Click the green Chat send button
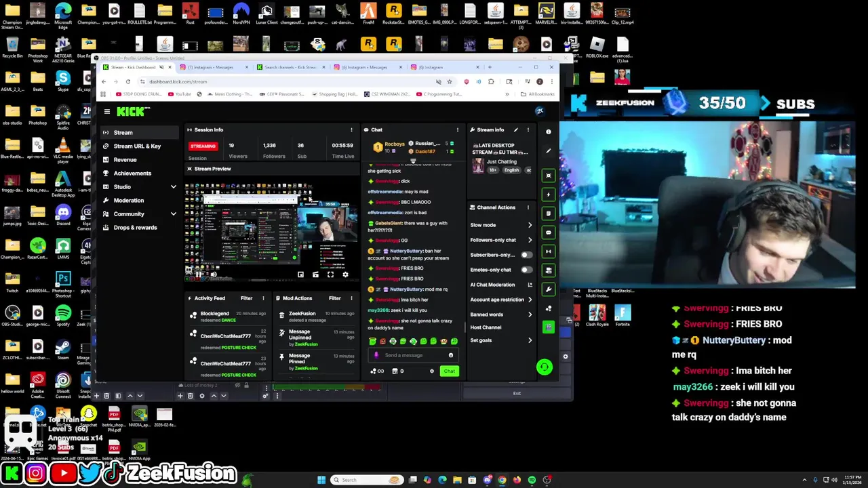This screenshot has height=488, width=868. coord(449,371)
